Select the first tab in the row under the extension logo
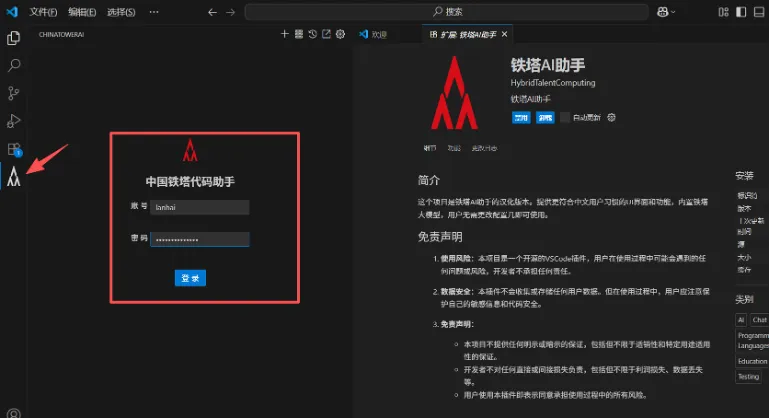This screenshot has height=418, width=770. coord(430,148)
